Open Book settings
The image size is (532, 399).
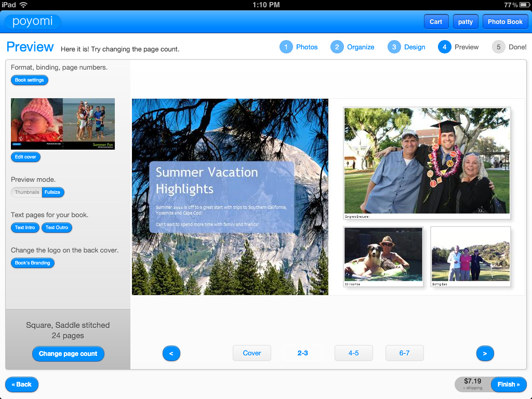(30, 80)
